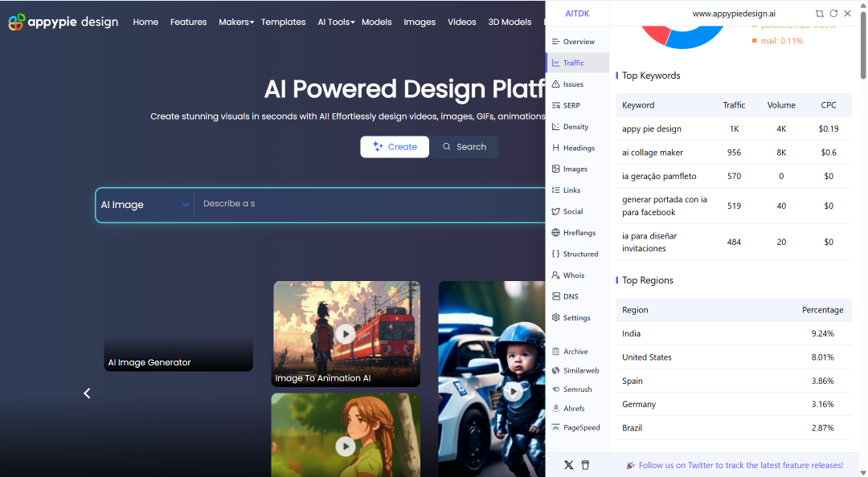Screen dimensions: 868x477
Task: Click the Similarweb icon in AITDK sidebar
Action: 556,370
